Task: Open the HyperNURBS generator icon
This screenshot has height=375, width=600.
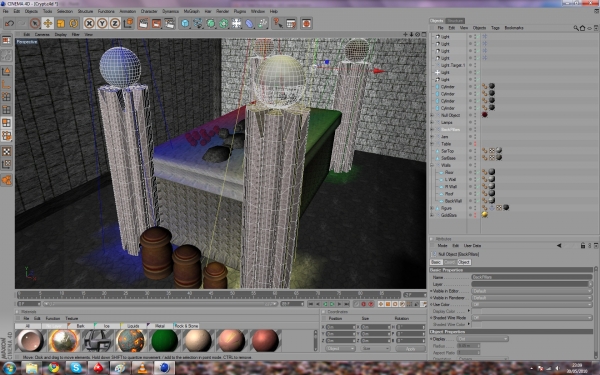Action: pyautogui.click(x=211, y=23)
